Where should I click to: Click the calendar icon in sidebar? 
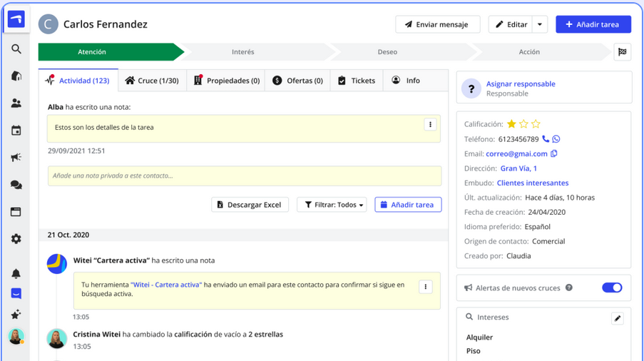(x=16, y=131)
